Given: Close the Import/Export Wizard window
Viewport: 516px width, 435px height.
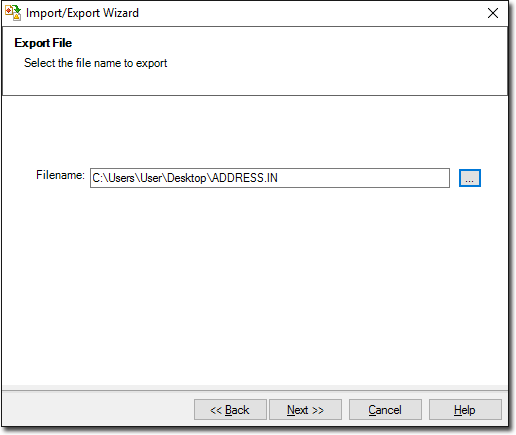Looking at the screenshot, I should point(493,13).
